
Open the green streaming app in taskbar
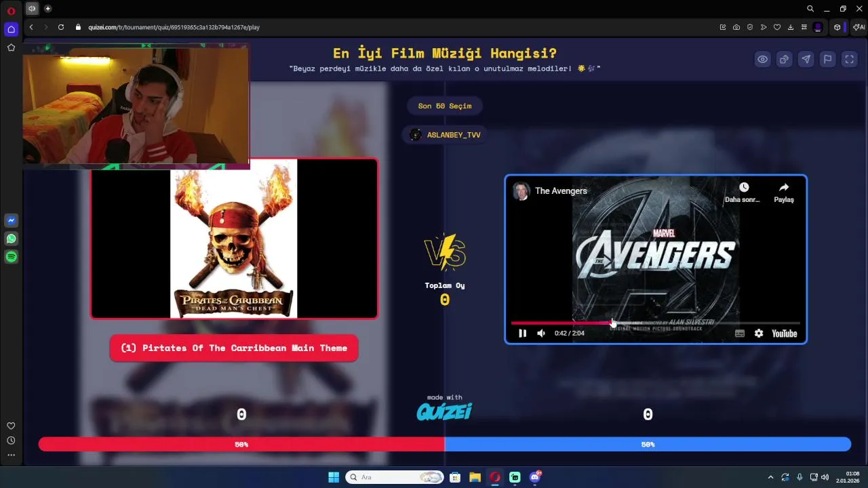(515, 477)
